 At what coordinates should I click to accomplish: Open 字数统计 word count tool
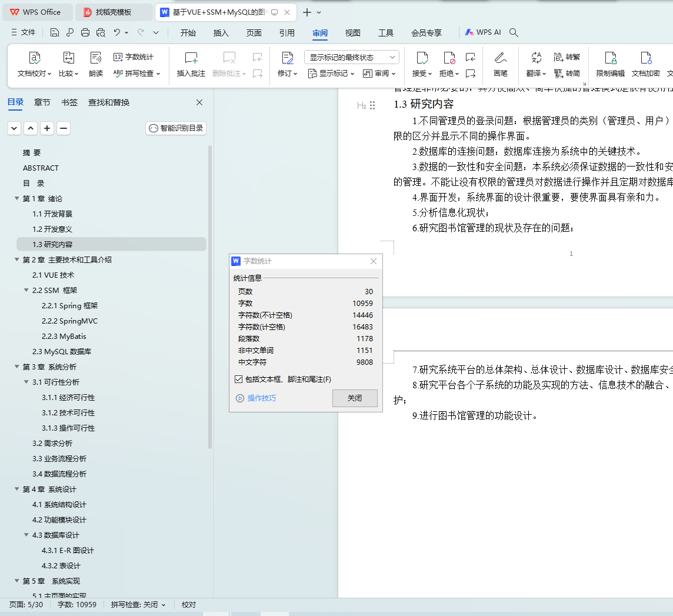(133, 57)
